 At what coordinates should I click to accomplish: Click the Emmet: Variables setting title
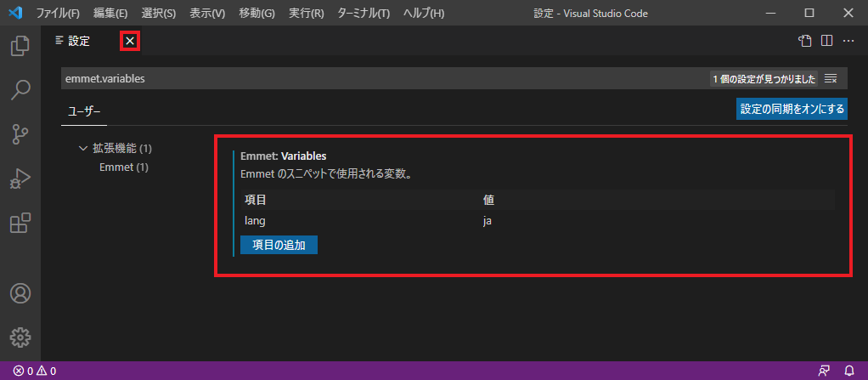[284, 156]
